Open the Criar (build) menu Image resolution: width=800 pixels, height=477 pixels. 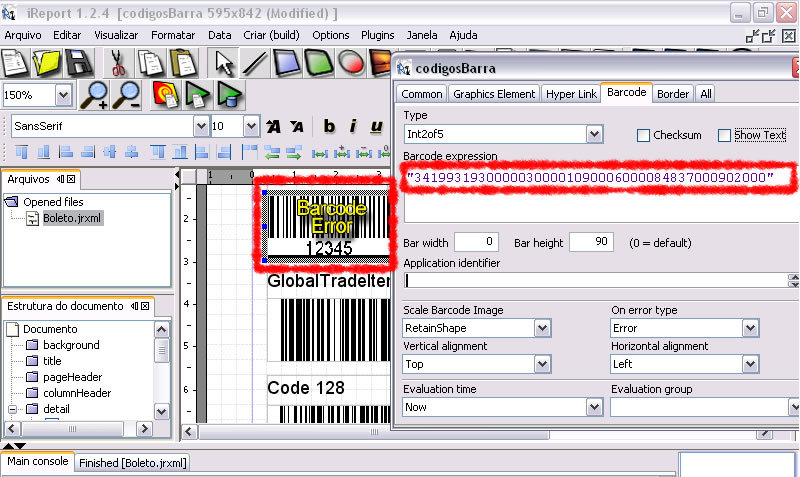click(271, 35)
